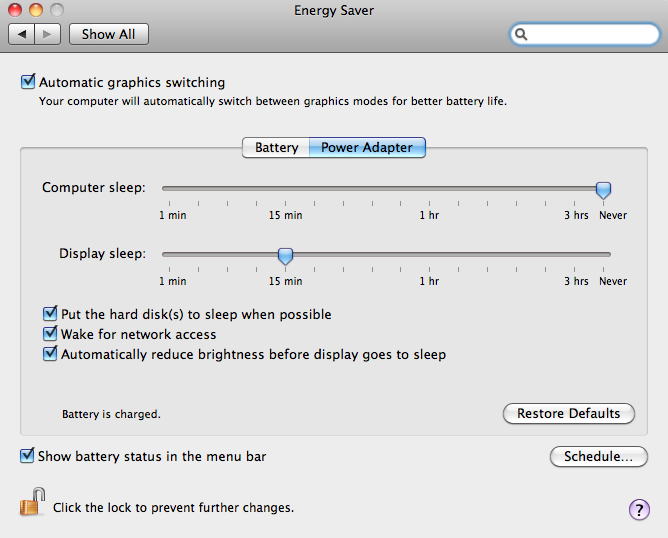Image resolution: width=668 pixels, height=538 pixels.
Task: Uncheck Show battery status in the menu bar
Action: tap(27, 455)
